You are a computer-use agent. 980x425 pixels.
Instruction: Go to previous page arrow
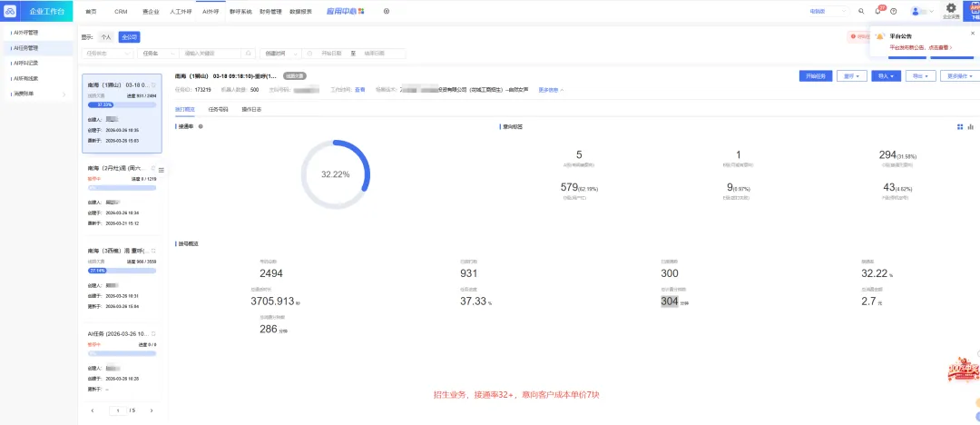(93, 410)
